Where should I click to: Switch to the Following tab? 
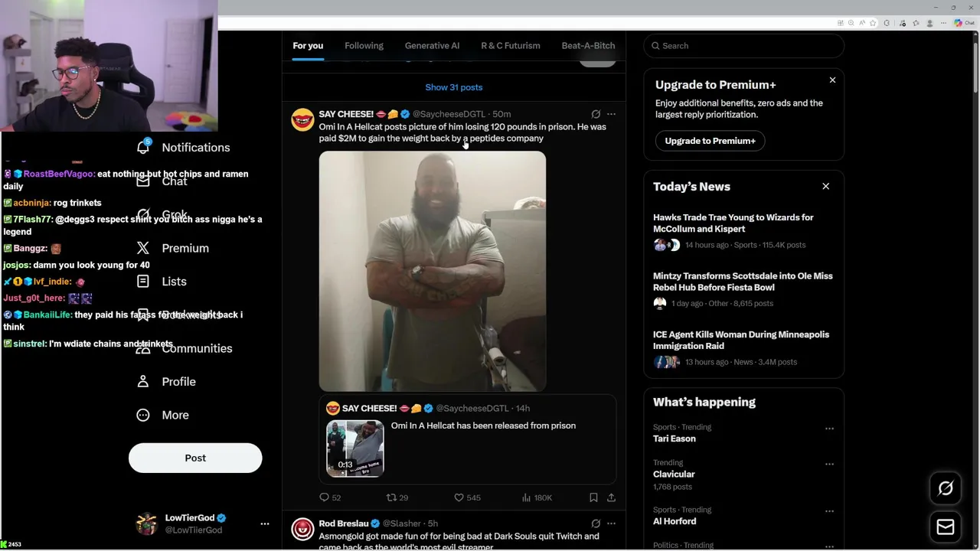pos(364,46)
